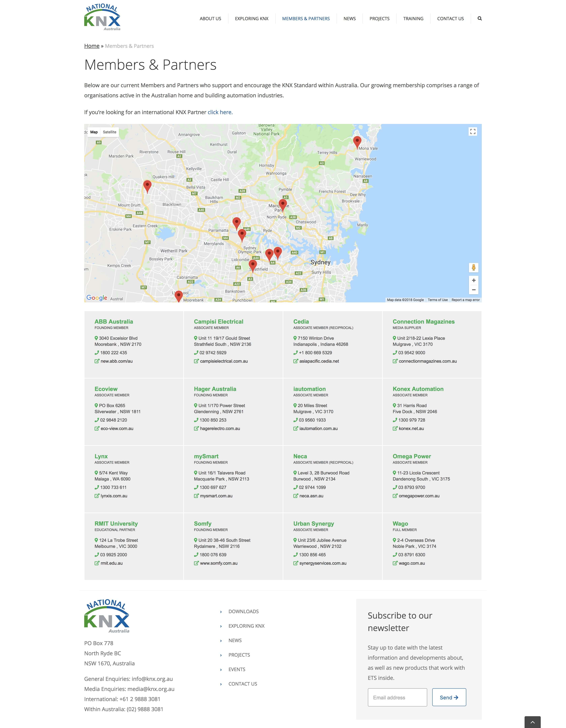Click the newsletter Send button
The height and width of the screenshot is (728, 566).
(x=449, y=697)
